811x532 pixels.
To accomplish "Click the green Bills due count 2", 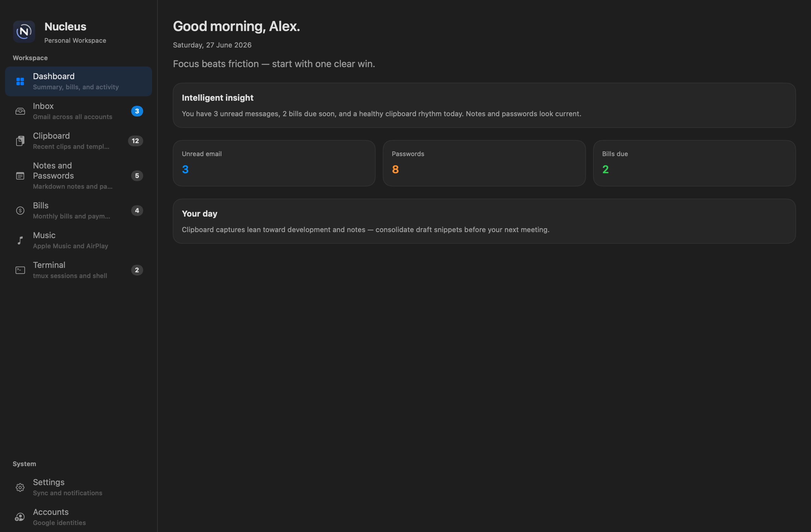I will pyautogui.click(x=605, y=169).
